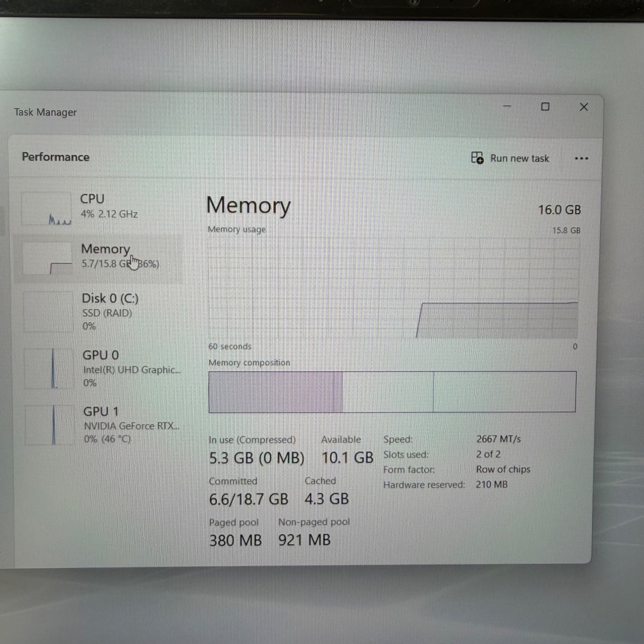Click the Run new task plus icon
The width and height of the screenshot is (644, 644).
477,159
